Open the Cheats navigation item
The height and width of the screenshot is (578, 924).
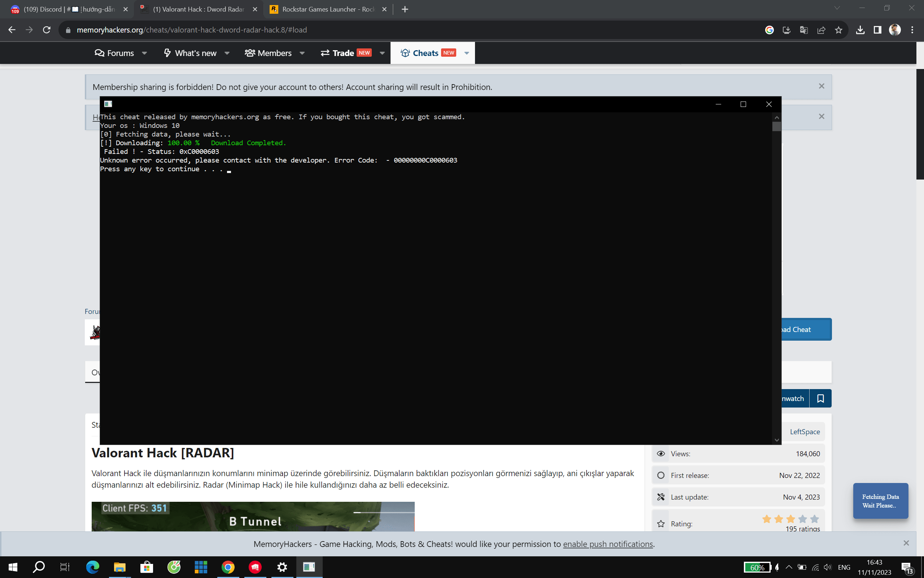(428, 53)
